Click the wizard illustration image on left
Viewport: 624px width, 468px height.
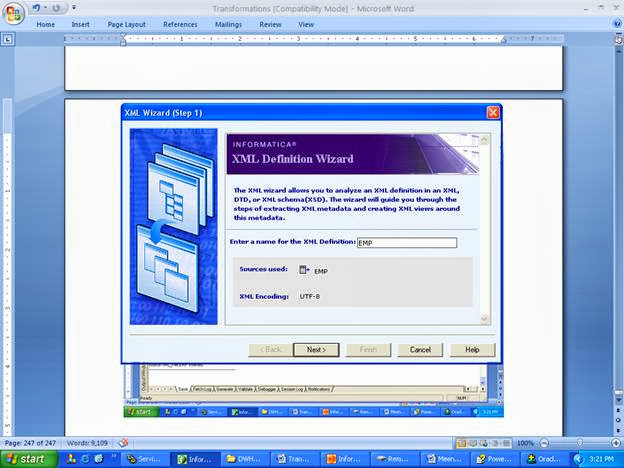[x=174, y=226]
